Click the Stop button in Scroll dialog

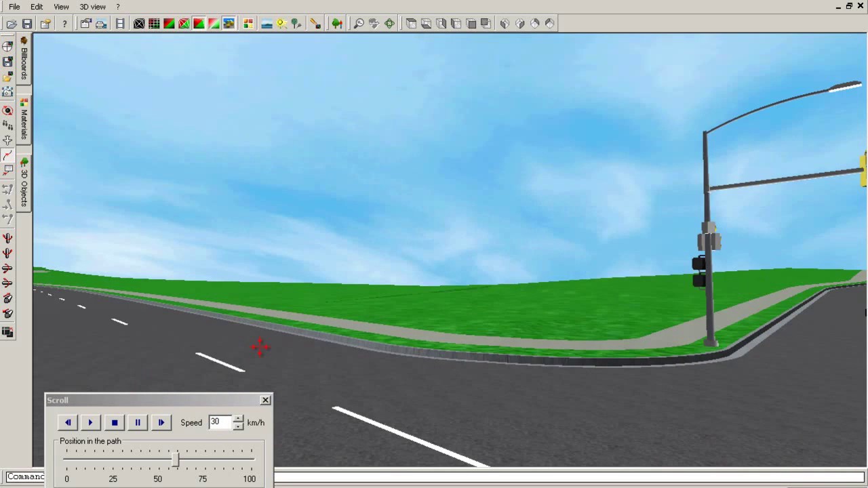(114, 422)
